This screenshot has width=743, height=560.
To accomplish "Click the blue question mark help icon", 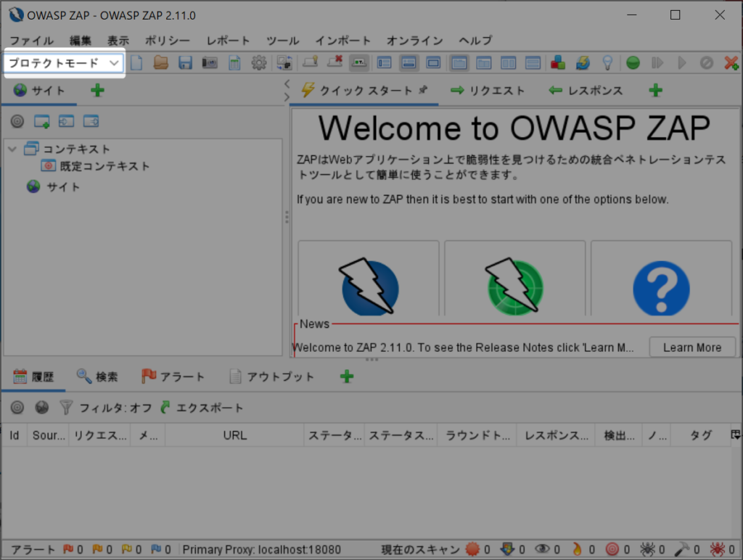I will click(661, 288).
